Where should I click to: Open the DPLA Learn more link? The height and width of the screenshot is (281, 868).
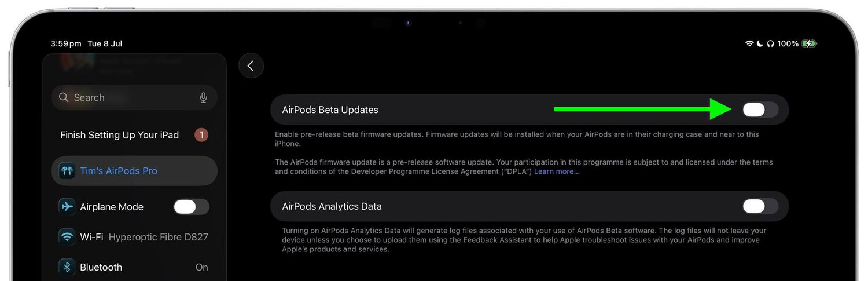click(x=557, y=172)
